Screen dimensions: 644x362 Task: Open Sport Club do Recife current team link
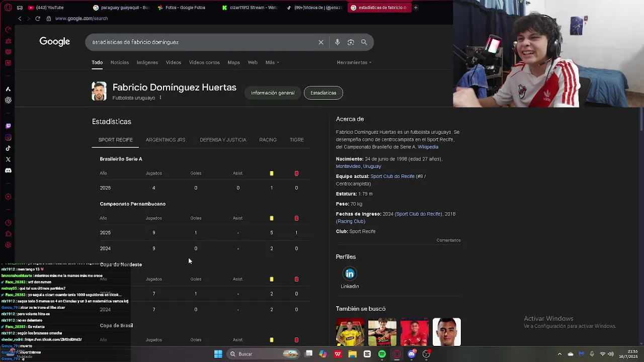[392, 176]
